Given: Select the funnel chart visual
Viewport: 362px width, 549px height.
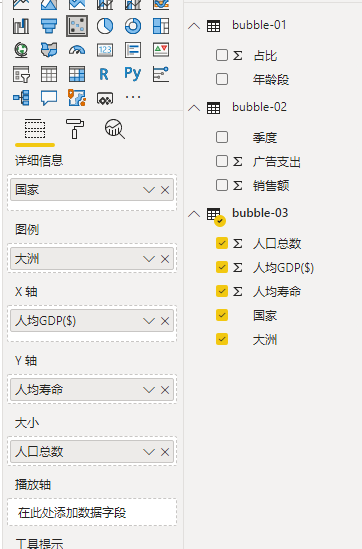Looking at the screenshot, I should pos(49,26).
